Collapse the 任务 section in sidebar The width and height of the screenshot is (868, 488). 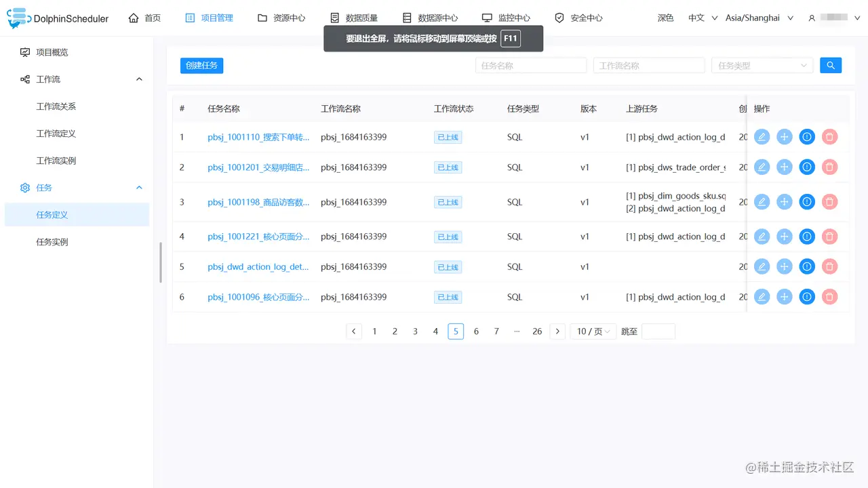(138, 188)
